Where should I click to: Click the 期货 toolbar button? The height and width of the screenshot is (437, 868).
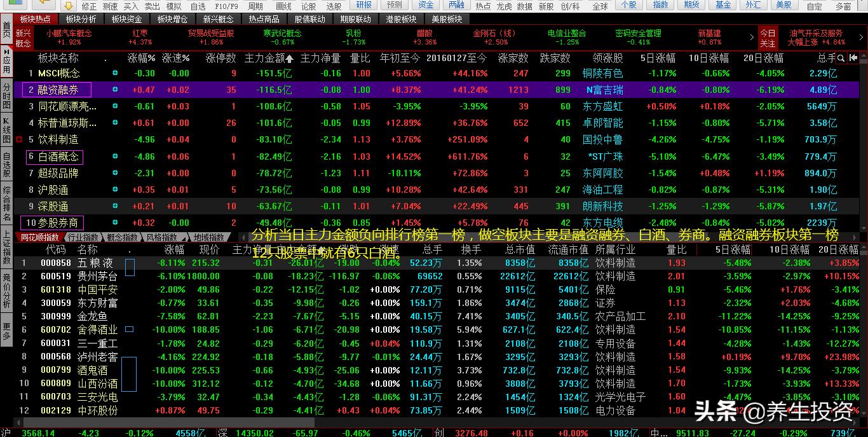692,5
